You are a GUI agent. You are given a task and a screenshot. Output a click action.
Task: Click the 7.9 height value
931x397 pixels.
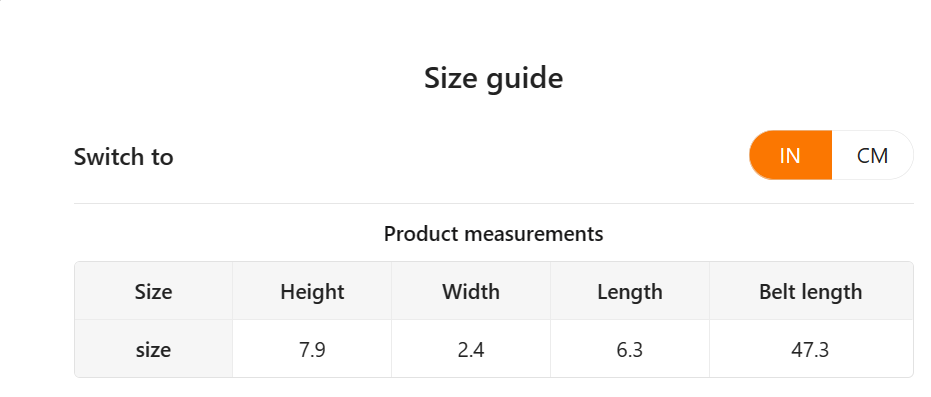coord(312,350)
